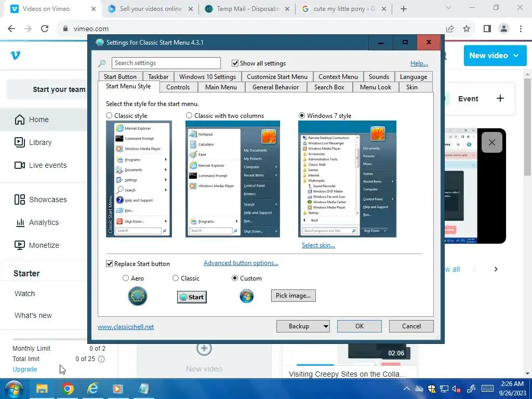
Task: Open the Chrome profile avatar
Action: (x=504, y=29)
